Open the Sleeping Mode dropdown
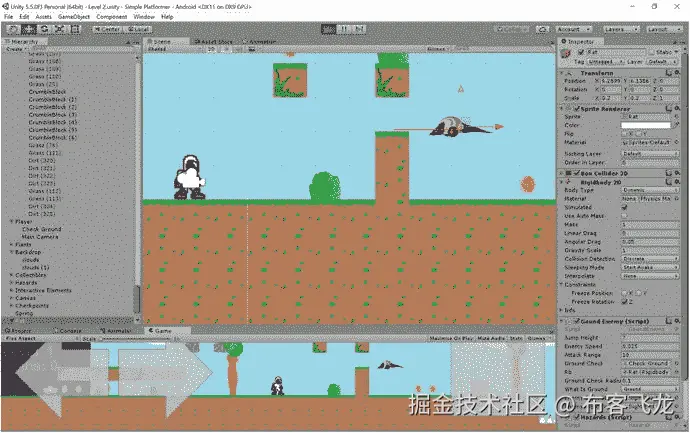This screenshot has height=433, width=690. (650, 267)
